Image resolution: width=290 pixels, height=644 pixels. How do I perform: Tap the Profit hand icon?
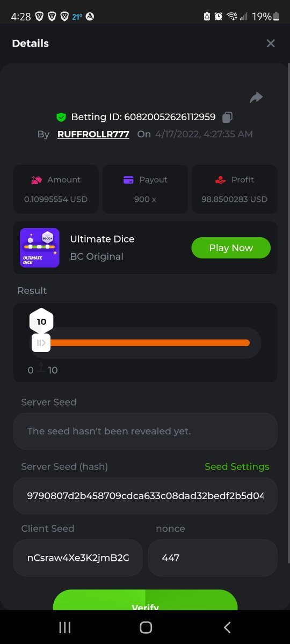tap(220, 180)
